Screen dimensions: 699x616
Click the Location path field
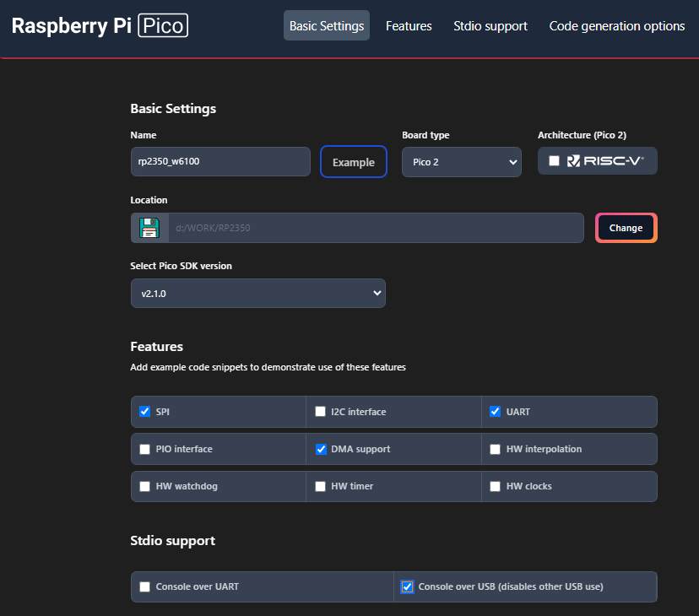[x=376, y=228]
